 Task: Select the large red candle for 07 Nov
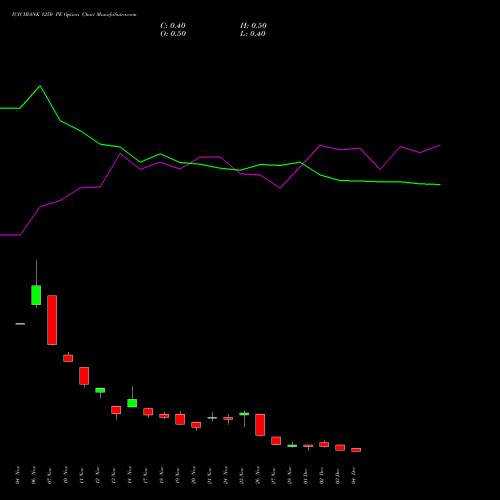click(52, 320)
